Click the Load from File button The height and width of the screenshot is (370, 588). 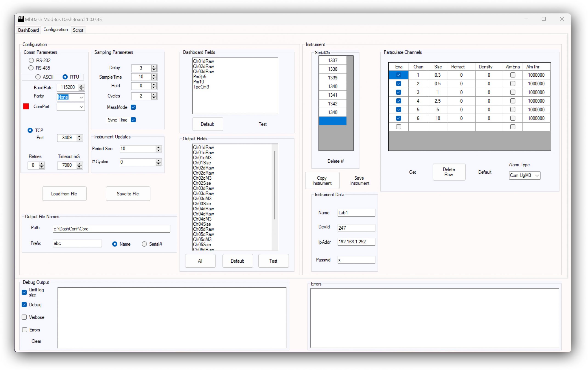(x=64, y=194)
